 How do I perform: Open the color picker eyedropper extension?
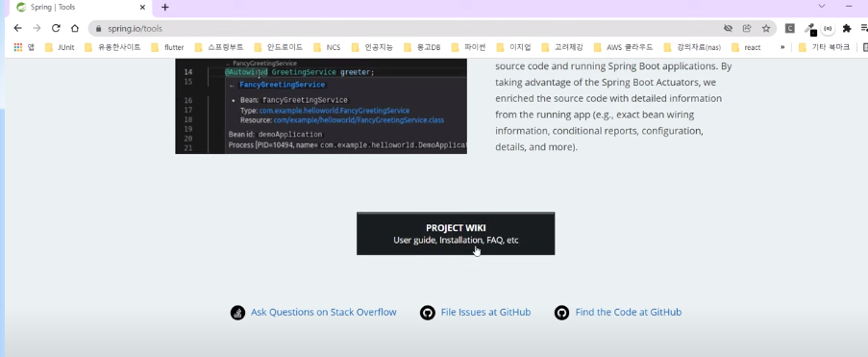pos(809,28)
